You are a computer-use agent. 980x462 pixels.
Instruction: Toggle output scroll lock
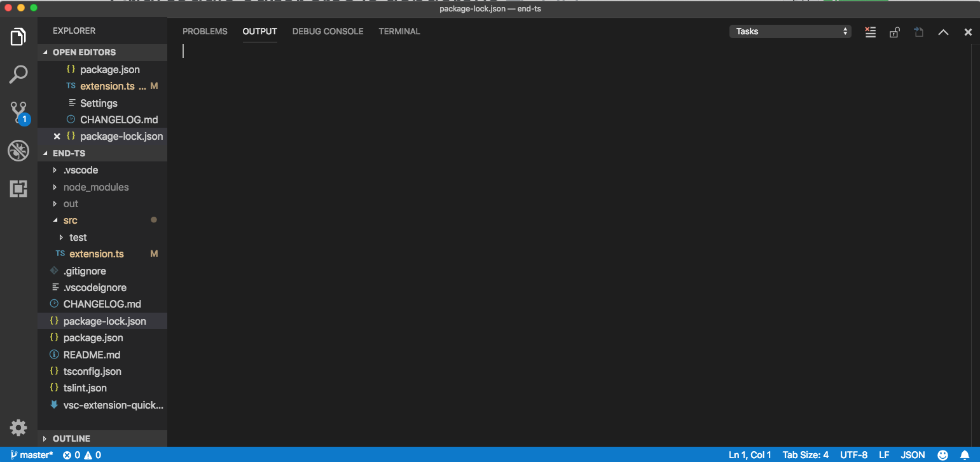coord(894,32)
